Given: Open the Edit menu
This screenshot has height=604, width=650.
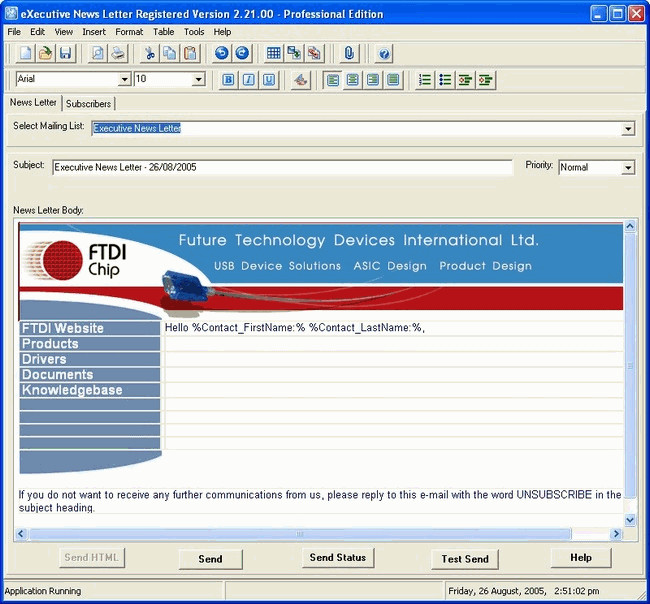Looking at the screenshot, I should [x=37, y=32].
